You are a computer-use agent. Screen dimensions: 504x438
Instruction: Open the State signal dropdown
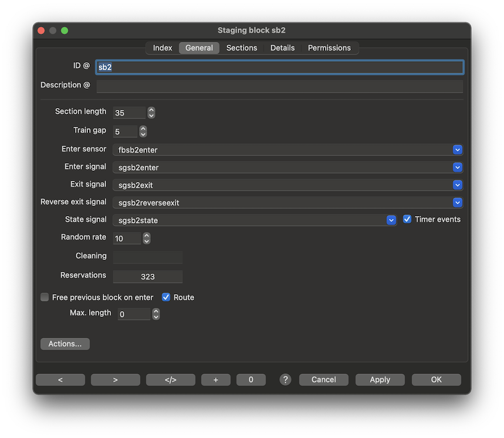pyautogui.click(x=391, y=220)
